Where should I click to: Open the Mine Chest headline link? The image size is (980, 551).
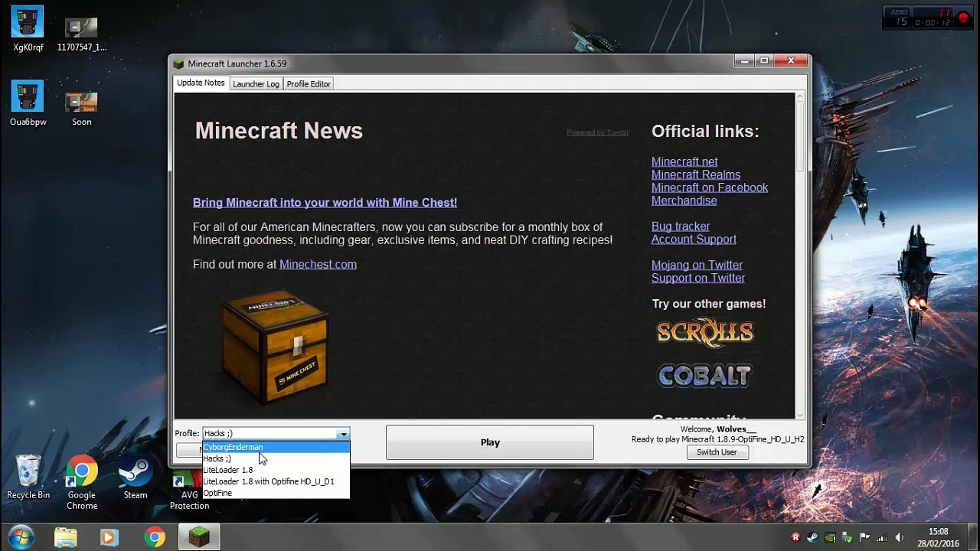[325, 203]
